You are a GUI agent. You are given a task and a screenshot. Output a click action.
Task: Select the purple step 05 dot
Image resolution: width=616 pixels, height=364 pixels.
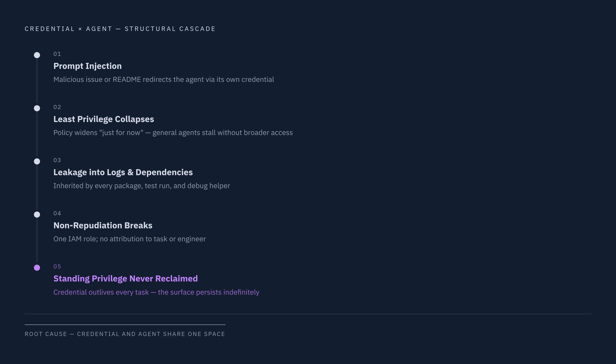tap(37, 268)
